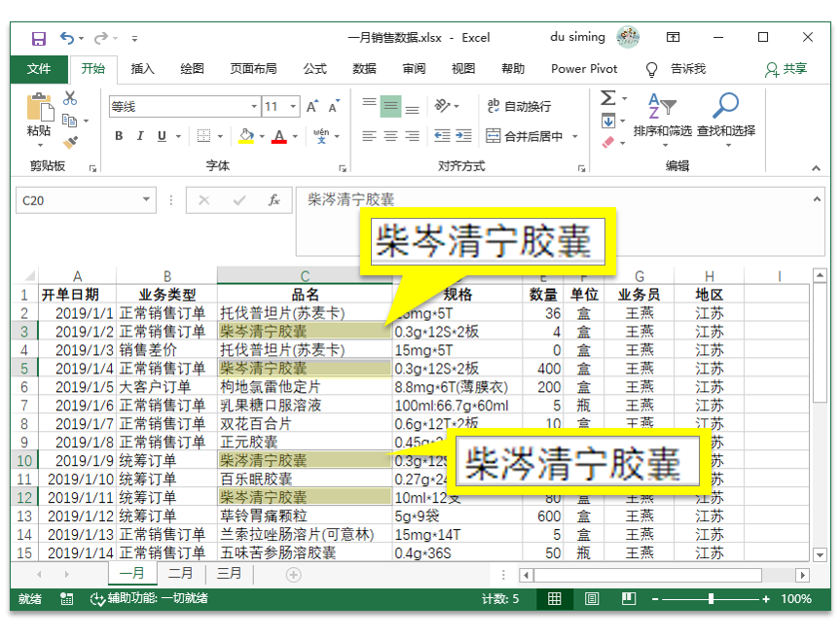
Task: Apply the red font color
Action: [x=279, y=136]
